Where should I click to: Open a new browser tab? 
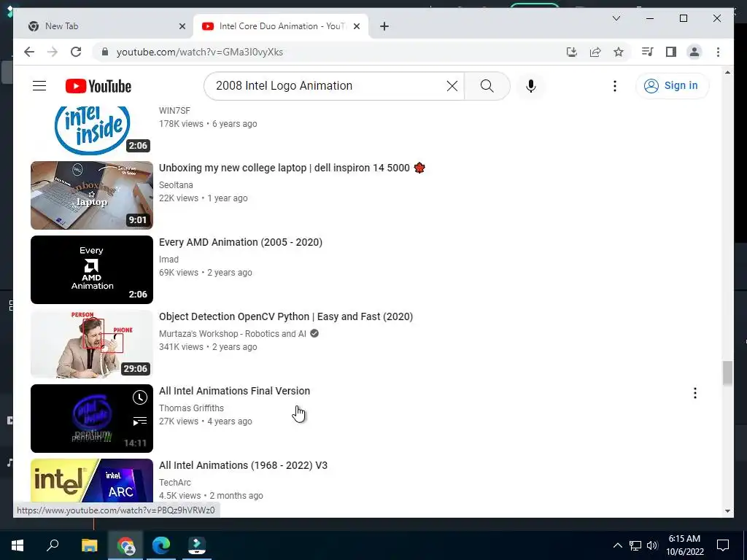pos(384,26)
